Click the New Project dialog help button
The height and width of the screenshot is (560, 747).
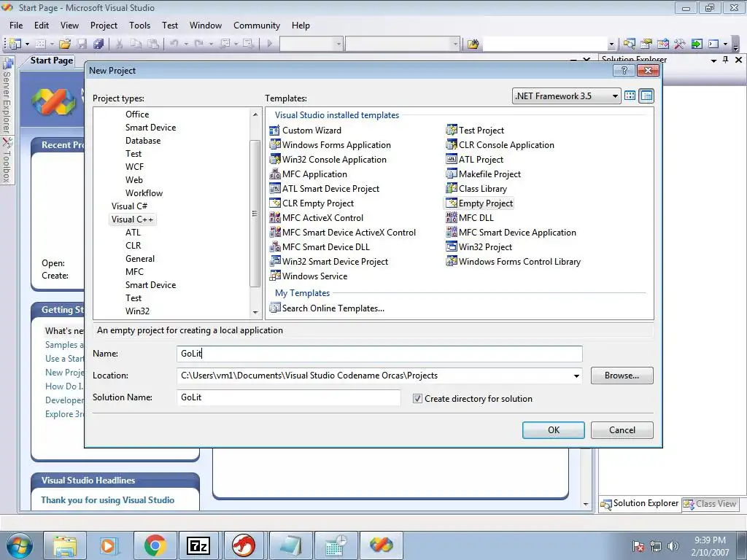pyautogui.click(x=624, y=71)
